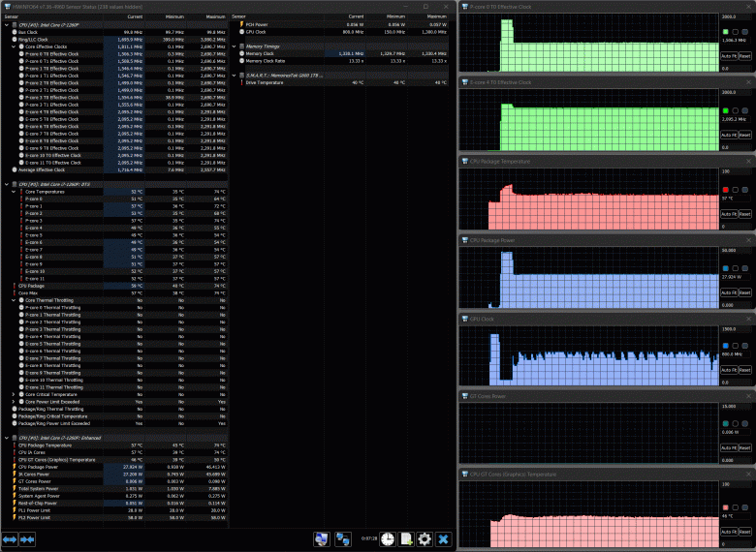Toggle round option in CPU Package Power graph

(745, 268)
